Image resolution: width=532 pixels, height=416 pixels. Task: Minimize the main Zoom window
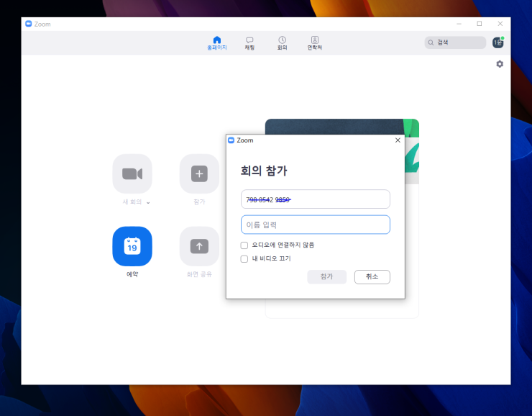coord(459,24)
